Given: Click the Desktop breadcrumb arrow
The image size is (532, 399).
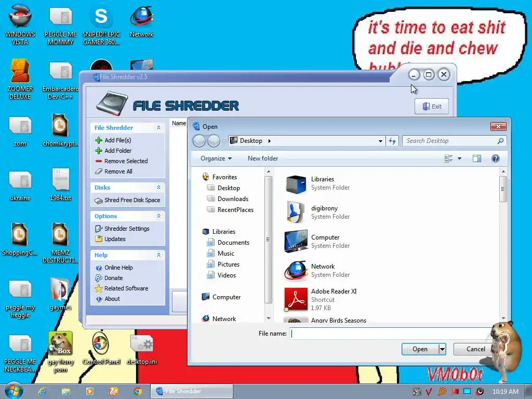Looking at the screenshot, I should (x=270, y=141).
